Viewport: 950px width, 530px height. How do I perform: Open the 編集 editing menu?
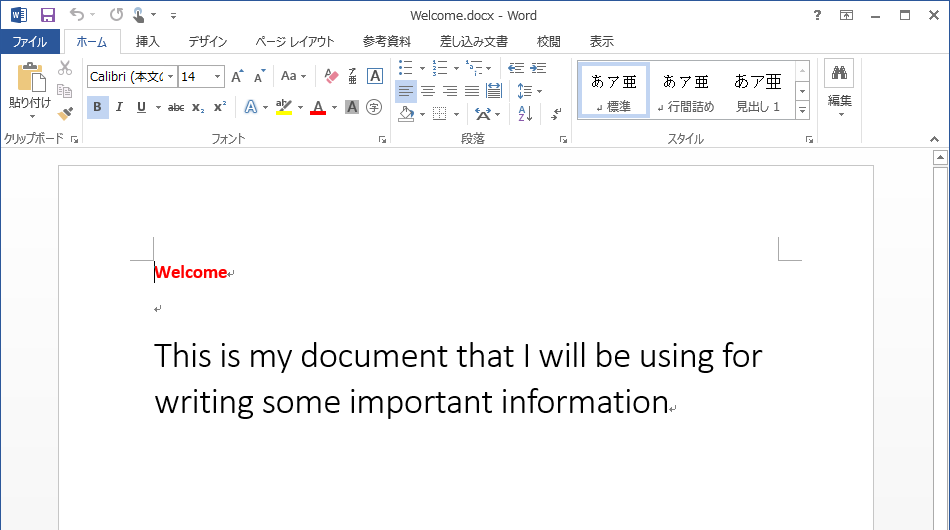click(839, 88)
